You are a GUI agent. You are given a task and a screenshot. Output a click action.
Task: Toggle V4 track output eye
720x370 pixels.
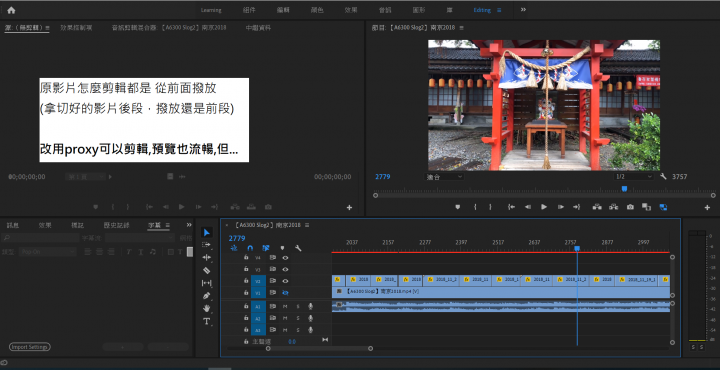pyautogui.click(x=285, y=258)
